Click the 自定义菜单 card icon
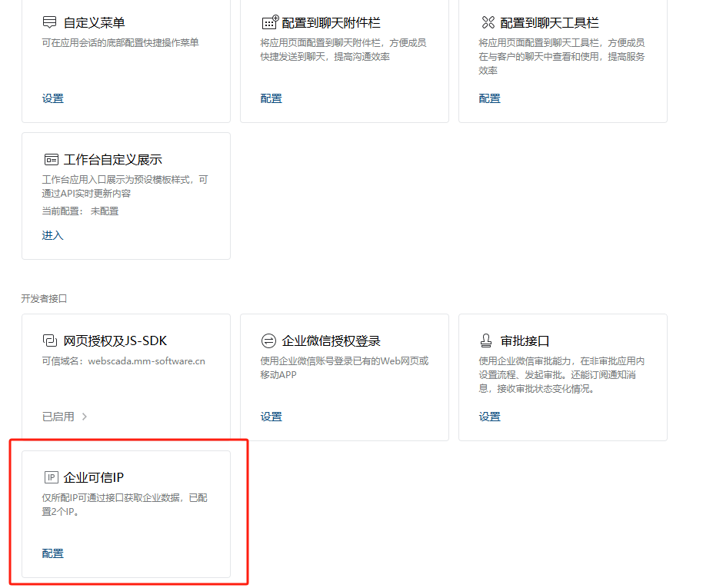Screen dimensions: 723x588 point(50,22)
